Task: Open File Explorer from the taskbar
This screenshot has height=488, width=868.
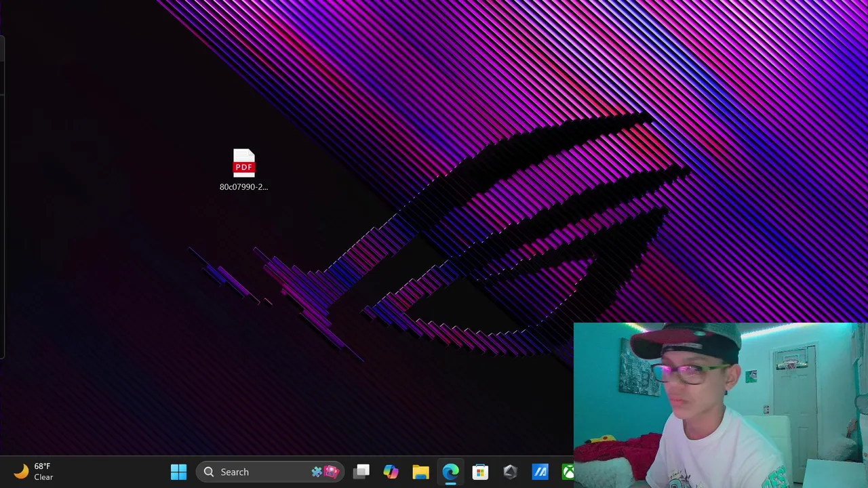Action: tap(420, 472)
